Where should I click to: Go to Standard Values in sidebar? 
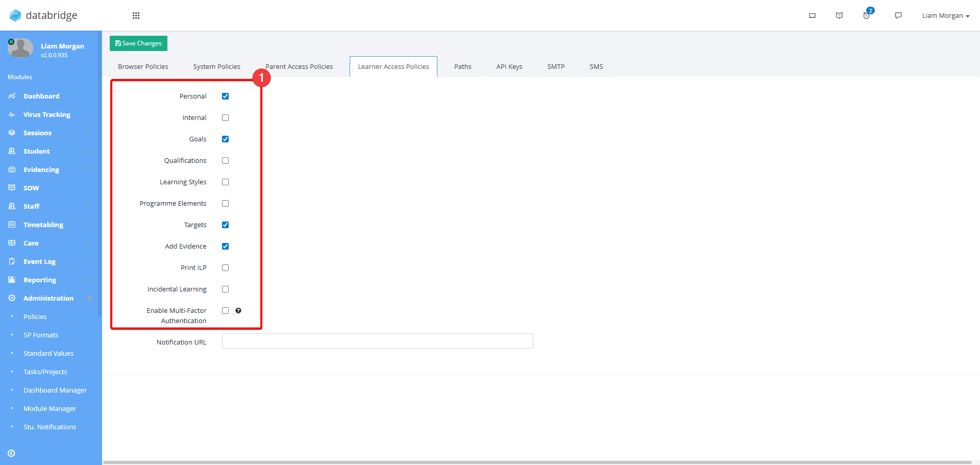[x=48, y=353]
